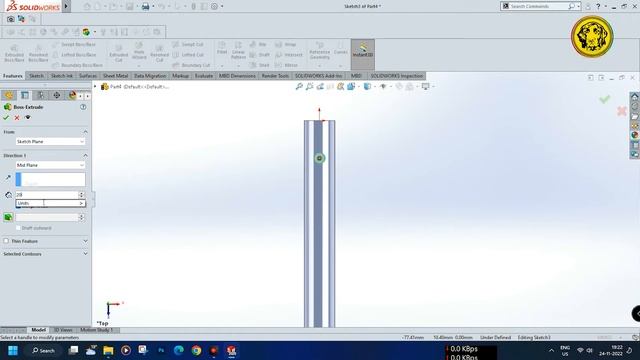Open the Hole Wizard tool
This screenshot has height=360, width=640.
point(139,51)
